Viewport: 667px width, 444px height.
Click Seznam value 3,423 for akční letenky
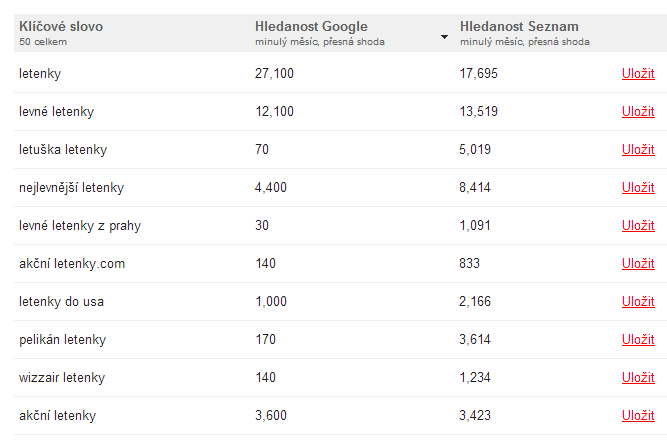(475, 416)
